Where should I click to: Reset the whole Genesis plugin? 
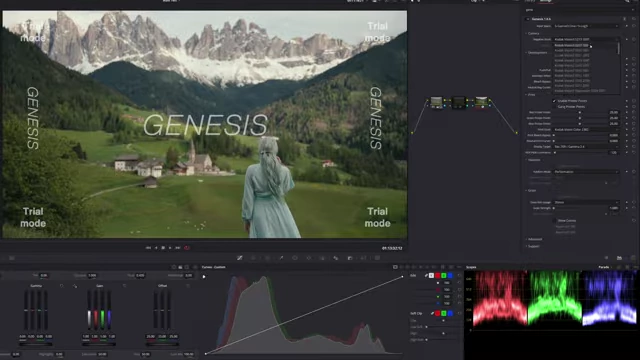(x=633, y=19)
